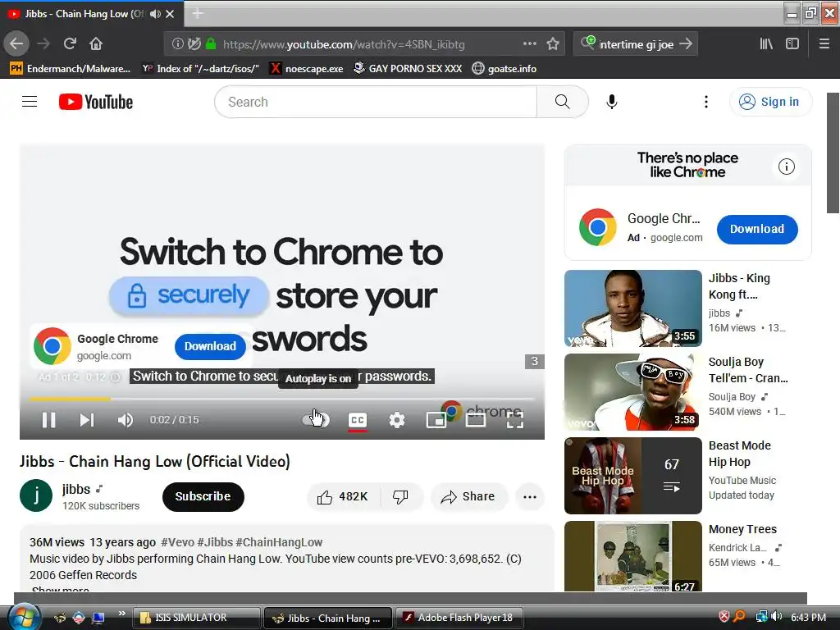
Task: Open Money Trees video title
Action: tap(742, 529)
